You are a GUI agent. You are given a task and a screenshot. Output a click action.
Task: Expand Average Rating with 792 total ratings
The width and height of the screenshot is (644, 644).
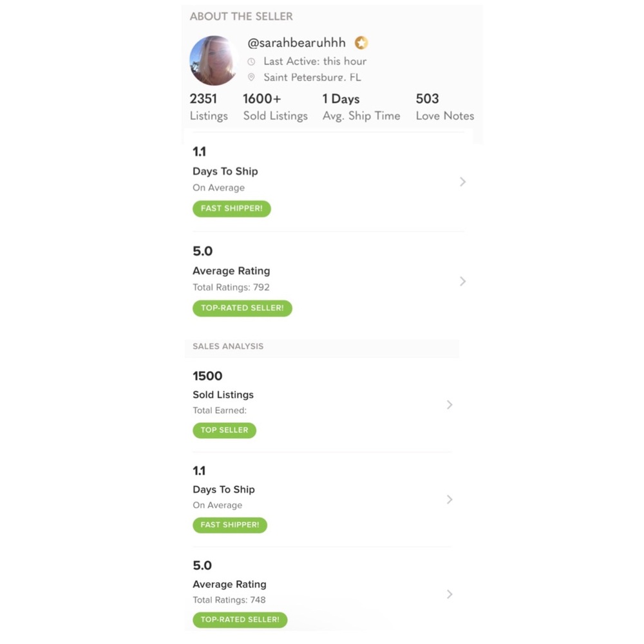coord(463,281)
